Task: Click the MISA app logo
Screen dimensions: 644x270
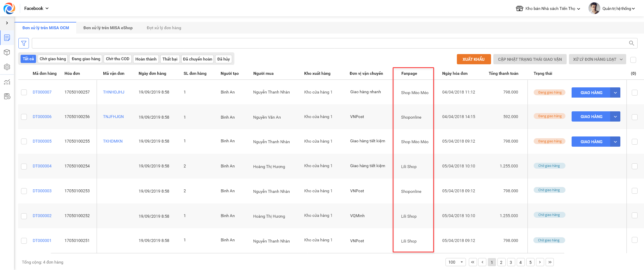Action: pyautogui.click(x=9, y=8)
